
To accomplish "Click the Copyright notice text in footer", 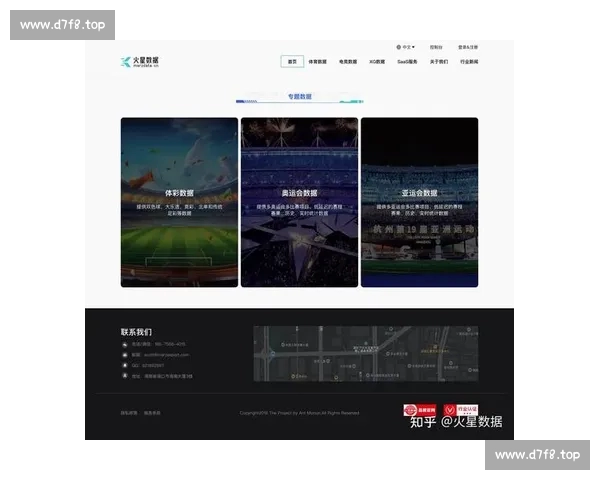I will [x=300, y=413].
